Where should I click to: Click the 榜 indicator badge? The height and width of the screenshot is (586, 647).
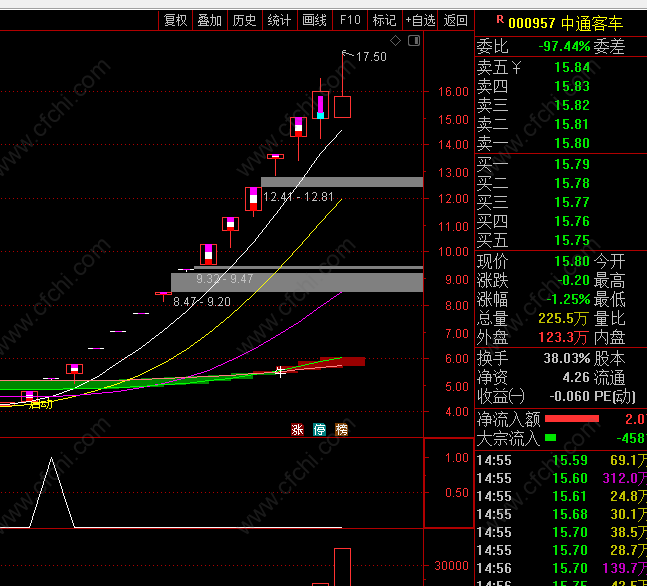coord(341,430)
